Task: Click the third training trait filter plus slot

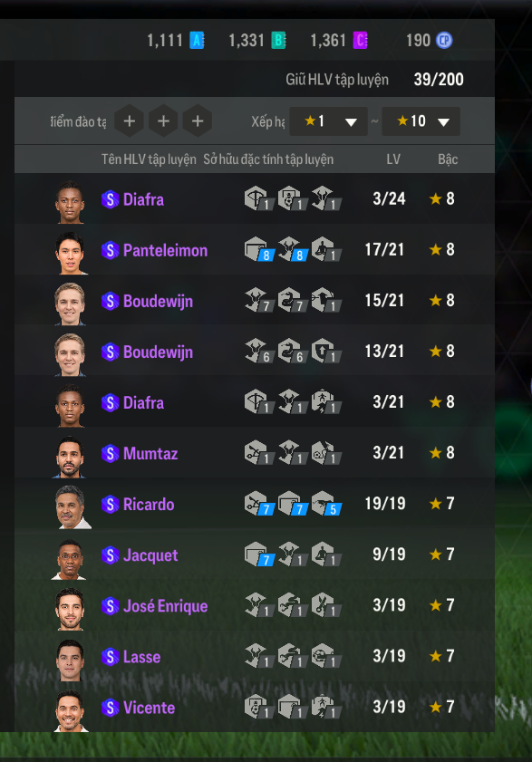Action: click(198, 121)
